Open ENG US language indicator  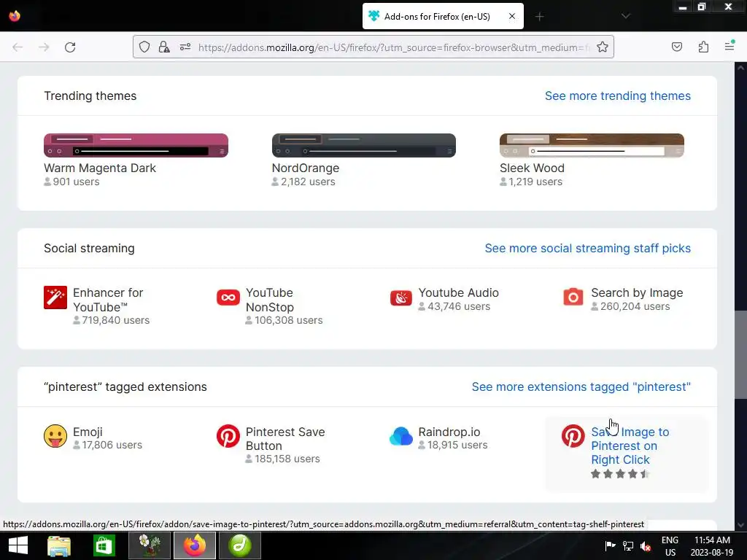coord(670,546)
